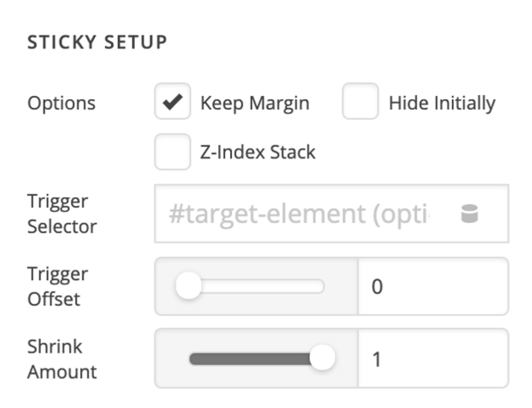Uncheck the Keep Margin checkbox

(x=172, y=101)
